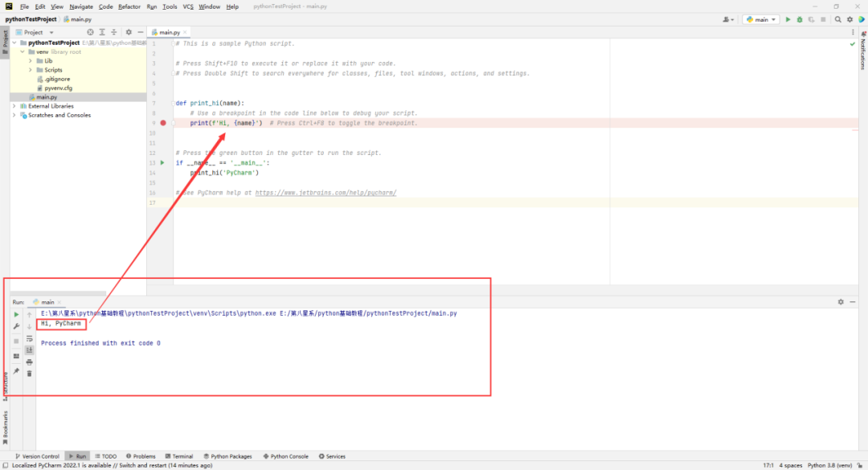The width and height of the screenshot is (868, 470).
Task: Close the main.py editor tab
Action: [185, 32]
